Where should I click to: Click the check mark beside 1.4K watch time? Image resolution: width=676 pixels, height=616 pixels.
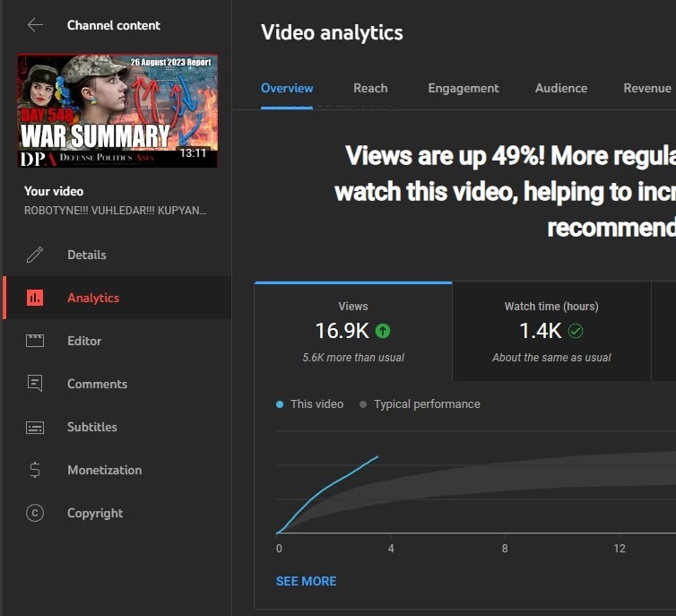pos(576,331)
